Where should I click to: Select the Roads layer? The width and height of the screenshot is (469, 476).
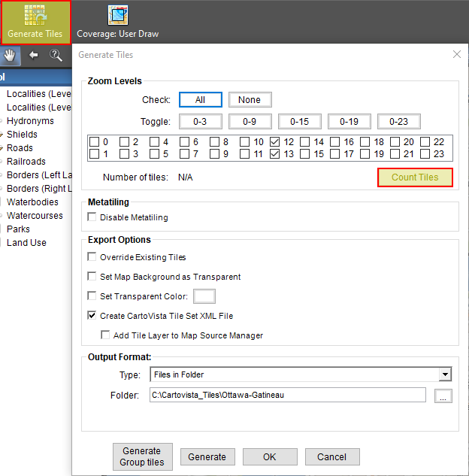[20, 148]
